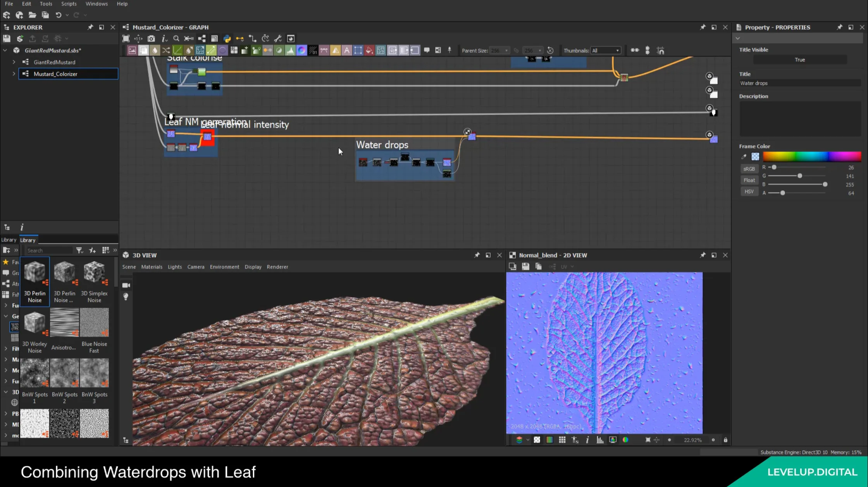Image resolution: width=868 pixels, height=487 pixels.
Task: Select the renderer icon in 3D View toolbar
Action: [x=277, y=266]
